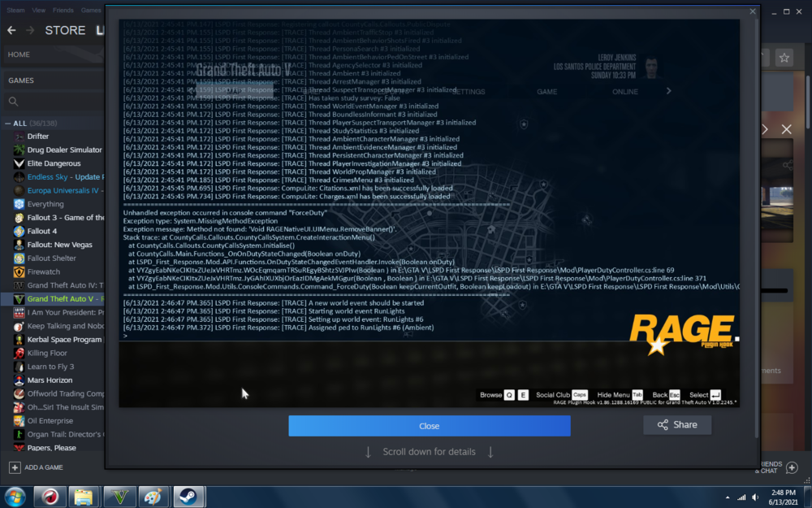The width and height of the screenshot is (812, 508).
Task: Click the Drifter game icon
Action: click(x=19, y=137)
